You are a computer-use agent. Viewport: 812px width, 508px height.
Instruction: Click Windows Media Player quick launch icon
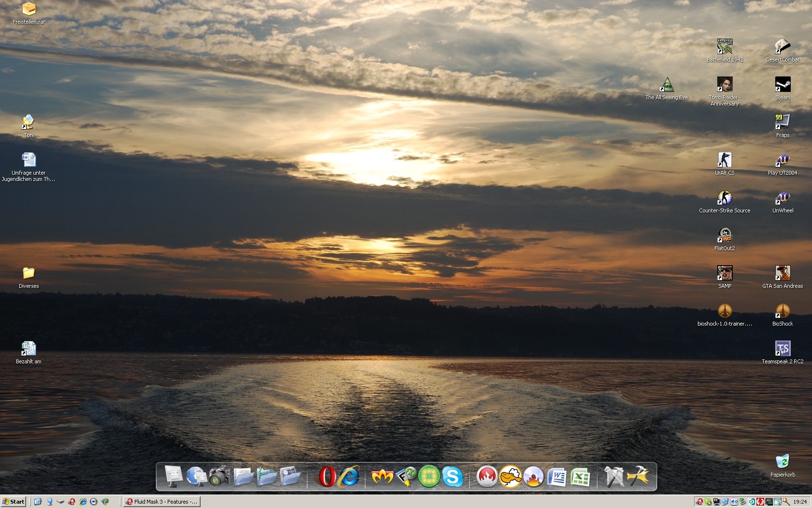tap(94, 502)
